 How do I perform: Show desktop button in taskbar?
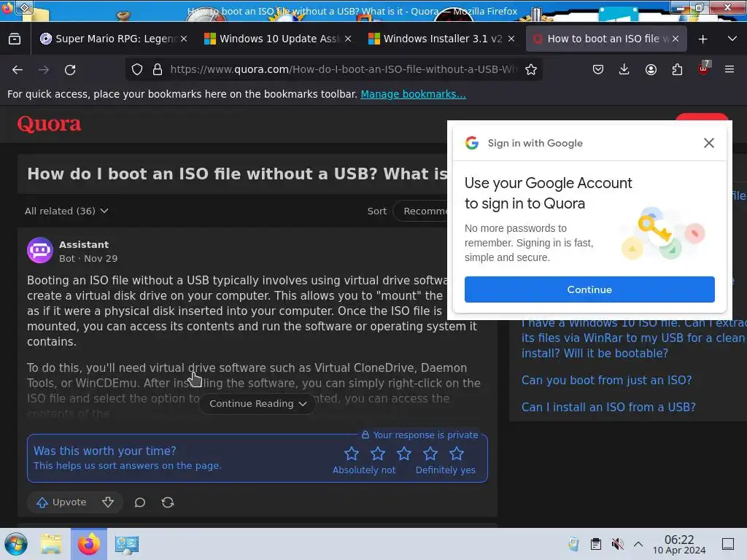728,544
